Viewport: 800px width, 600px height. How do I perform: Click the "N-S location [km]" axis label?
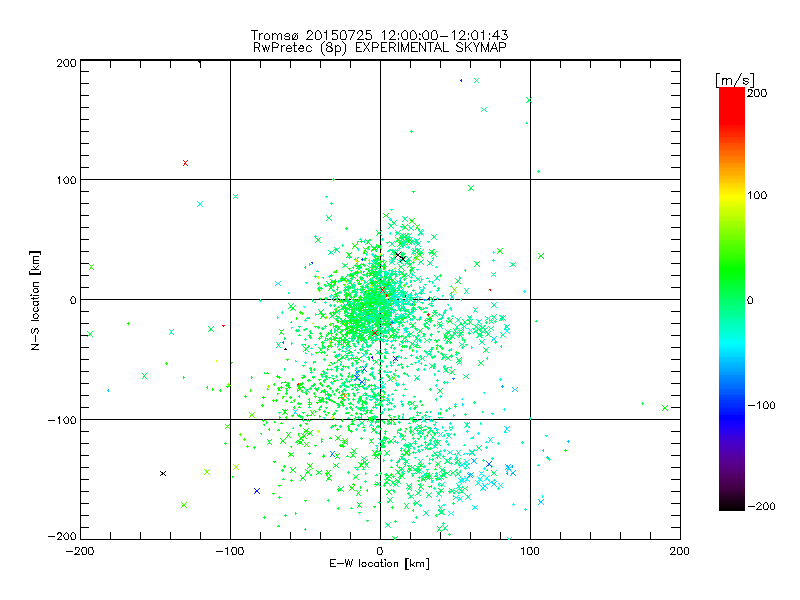click(x=35, y=300)
